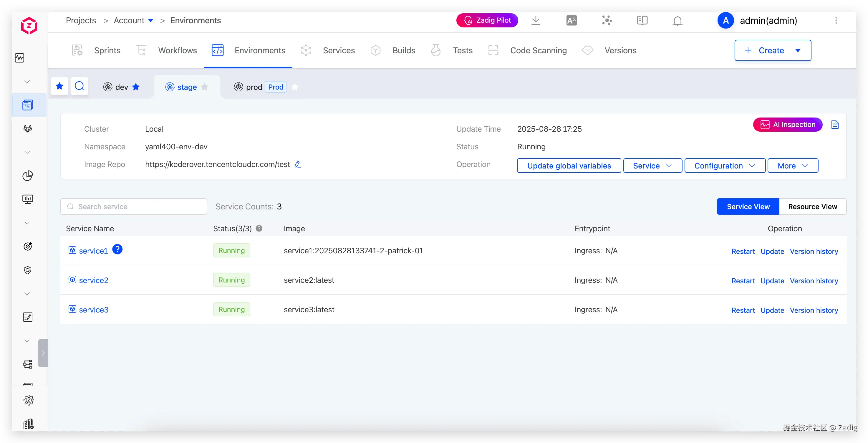
Task: Expand the Configuration dropdown
Action: click(x=725, y=166)
